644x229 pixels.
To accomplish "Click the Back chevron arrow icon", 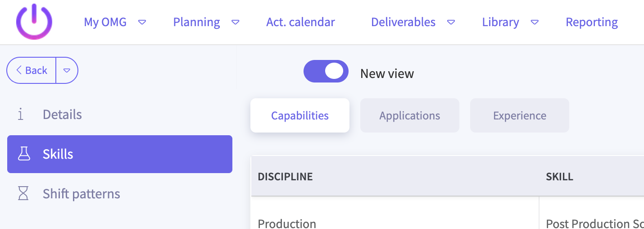I will [x=19, y=70].
